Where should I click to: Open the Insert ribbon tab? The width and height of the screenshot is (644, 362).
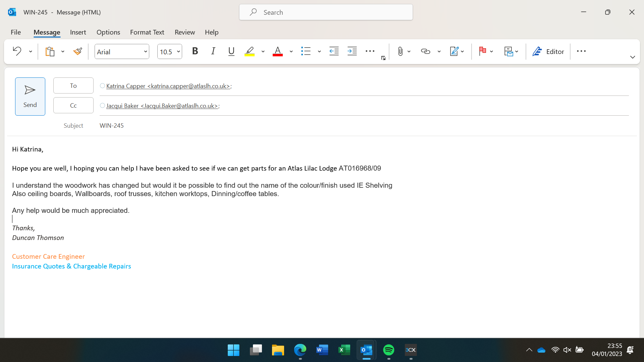tap(78, 32)
